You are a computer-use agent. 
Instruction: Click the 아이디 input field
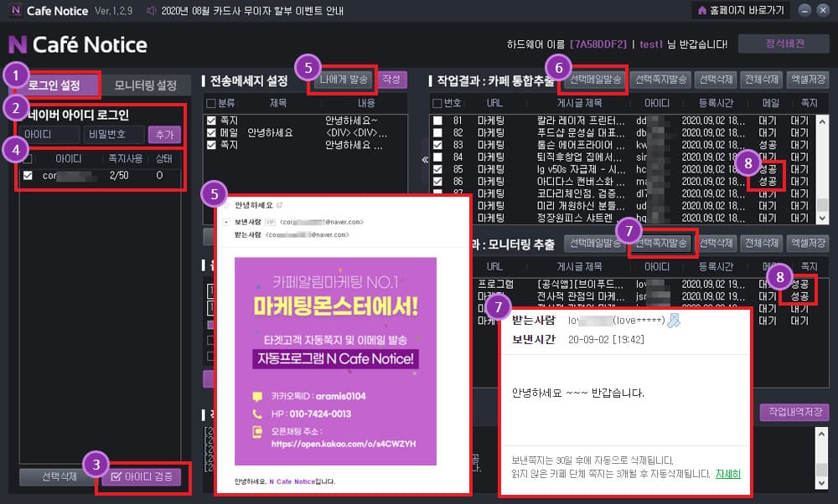[x=51, y=135]
